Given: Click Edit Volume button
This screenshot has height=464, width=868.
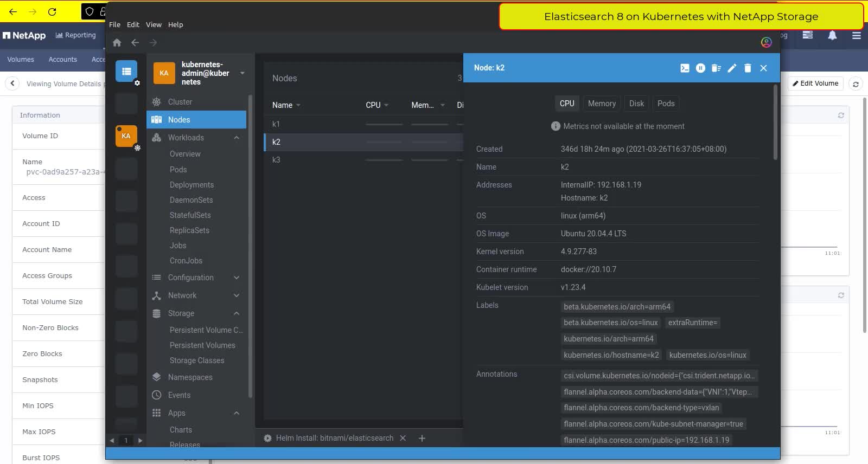Looking at the screenshot, I should click(815, 83).
